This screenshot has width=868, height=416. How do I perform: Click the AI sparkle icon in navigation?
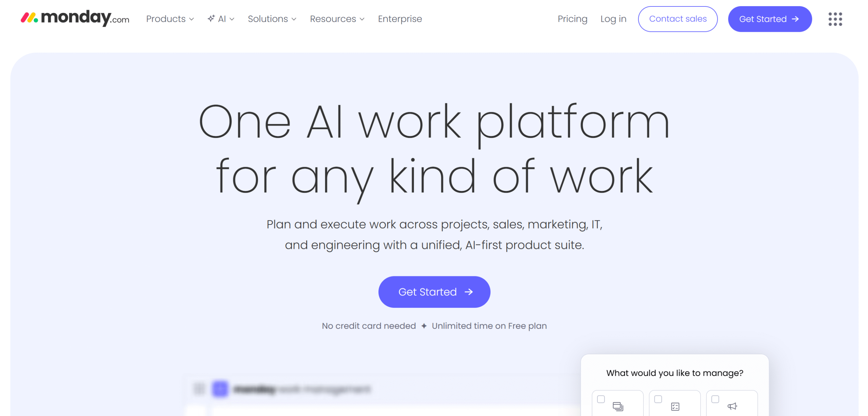point(211,18)
